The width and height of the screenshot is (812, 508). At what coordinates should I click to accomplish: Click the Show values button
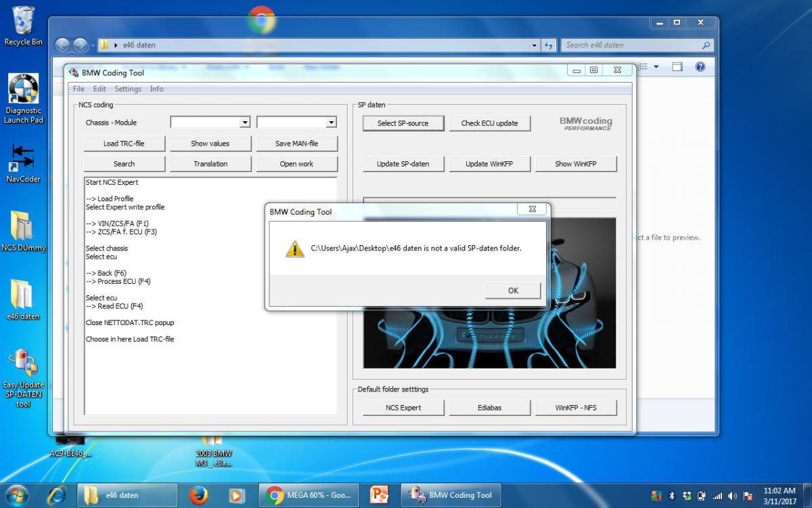(210, 144)
